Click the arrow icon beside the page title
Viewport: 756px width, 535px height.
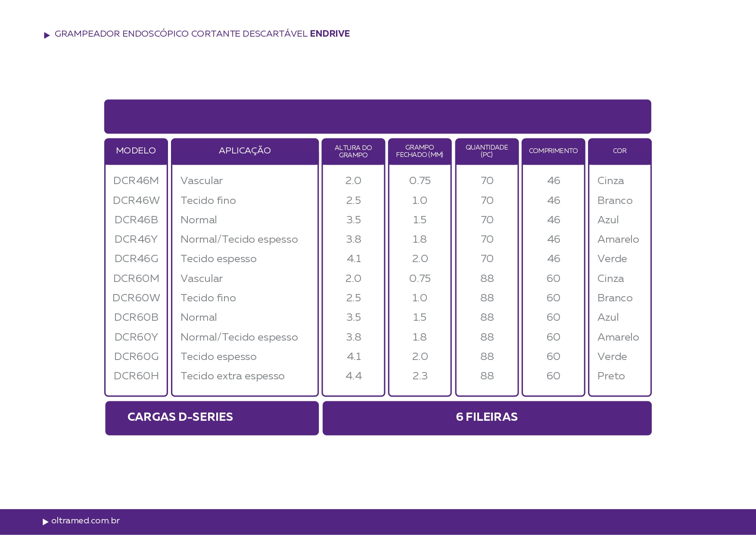tap(47, 35)
